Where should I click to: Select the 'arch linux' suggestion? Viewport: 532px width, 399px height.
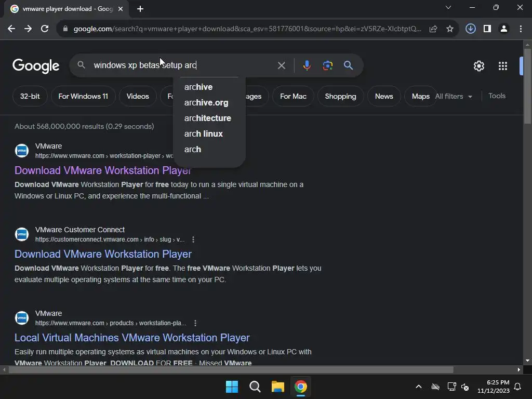point(209,134)
